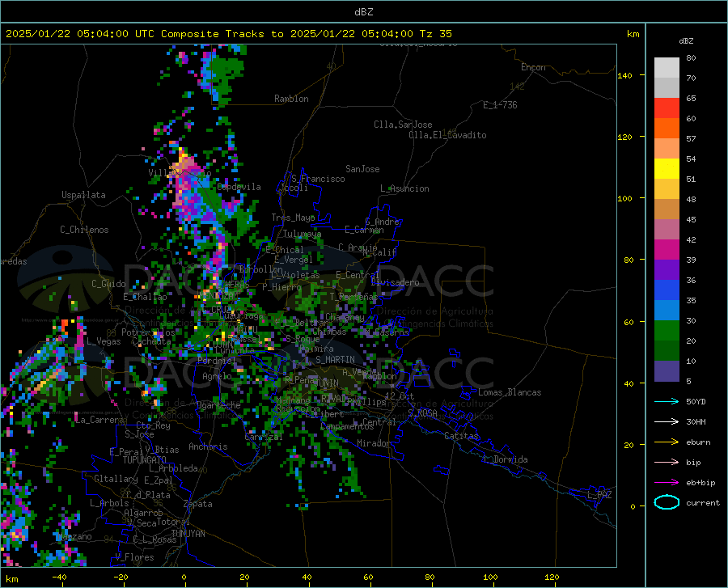This screenshot has height=588, width=728.
Task: Click the pink bip arrow icon
Action: [x=667, y=463]
